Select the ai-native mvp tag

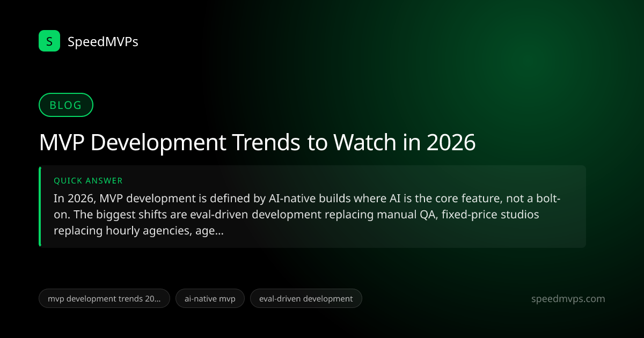[210, 298]
